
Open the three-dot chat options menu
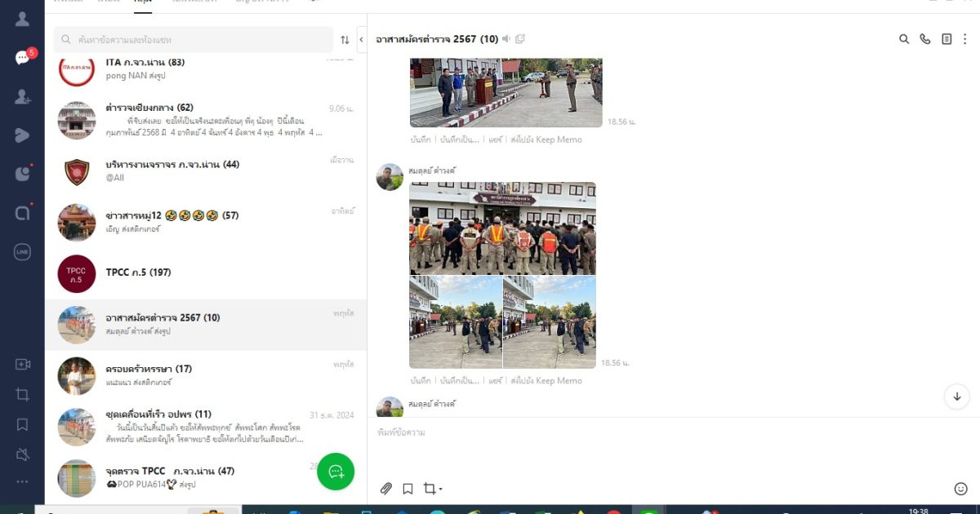click(x=964, y=39)
